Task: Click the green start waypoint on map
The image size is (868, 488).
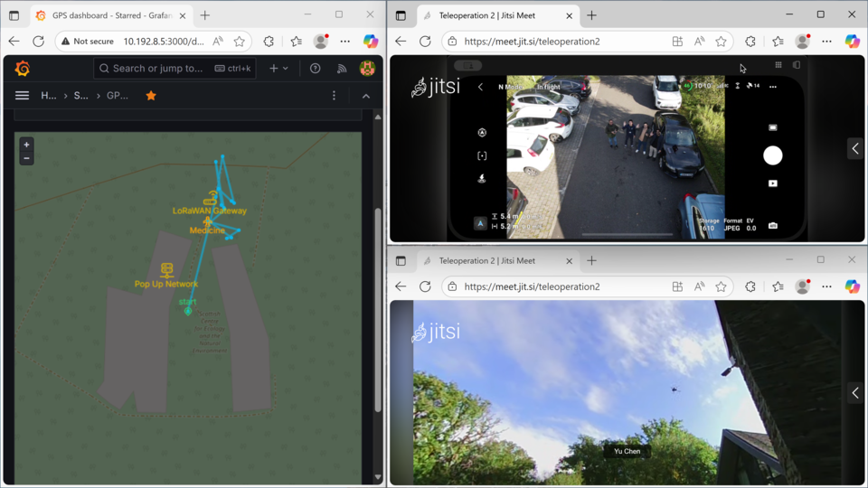Action: coord(188,311)
